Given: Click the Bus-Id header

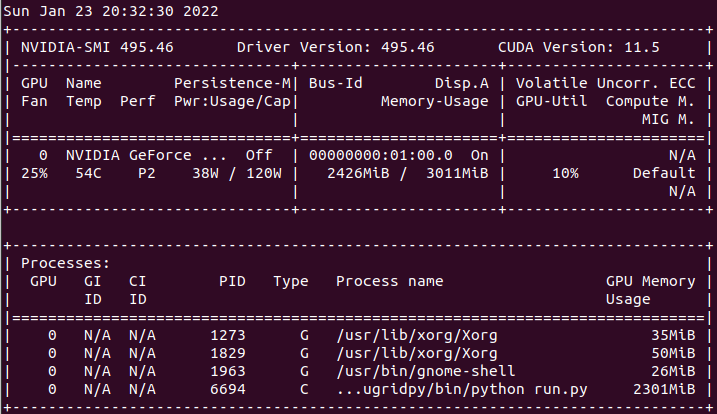Looking at the screenshot, I should (336, 83).
